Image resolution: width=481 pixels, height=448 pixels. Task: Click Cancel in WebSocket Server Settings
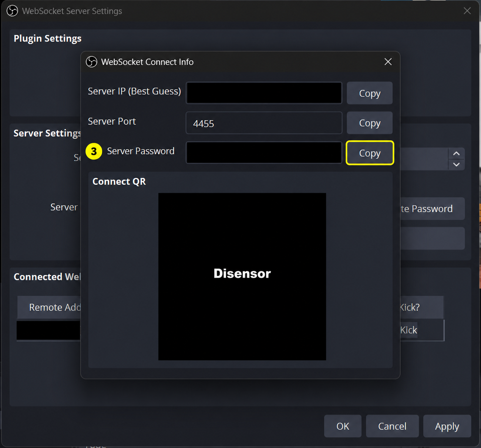point(392,426)
